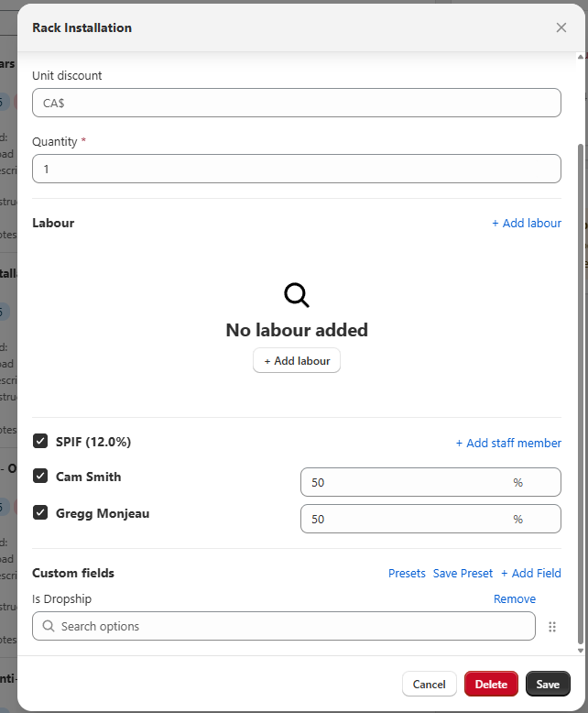This screenshot has width=588, height=713.
Task: Edit Cam Smith's percentage field
Action: pyautogui.click(x=408, y=482)
